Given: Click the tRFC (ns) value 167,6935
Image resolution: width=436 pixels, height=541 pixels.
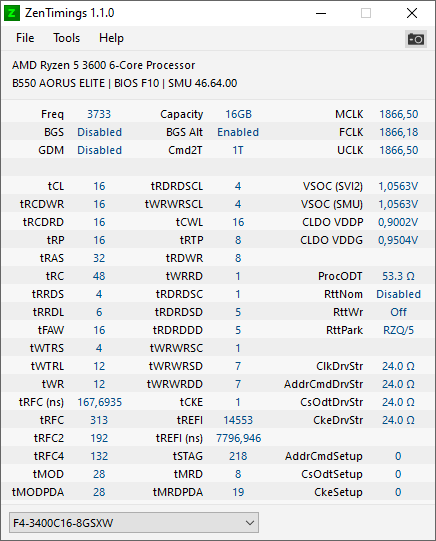Looking at the screenshot, I should [99, 402].
